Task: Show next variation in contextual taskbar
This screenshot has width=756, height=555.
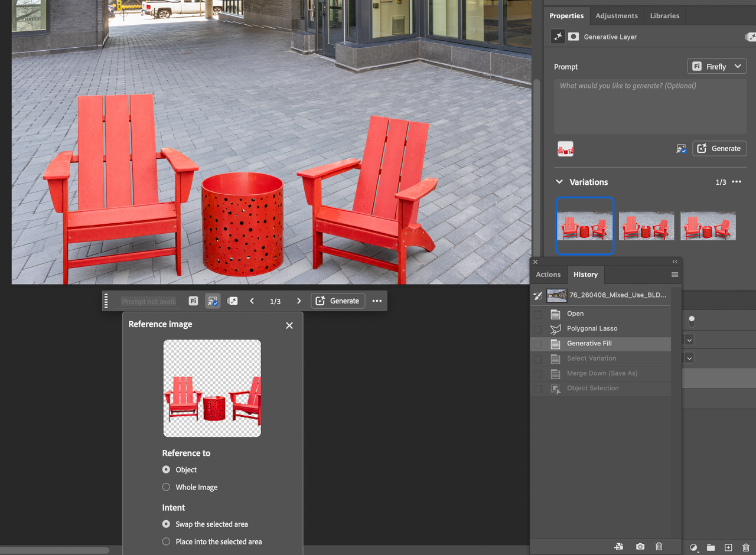Action: [x=299, y=301]
